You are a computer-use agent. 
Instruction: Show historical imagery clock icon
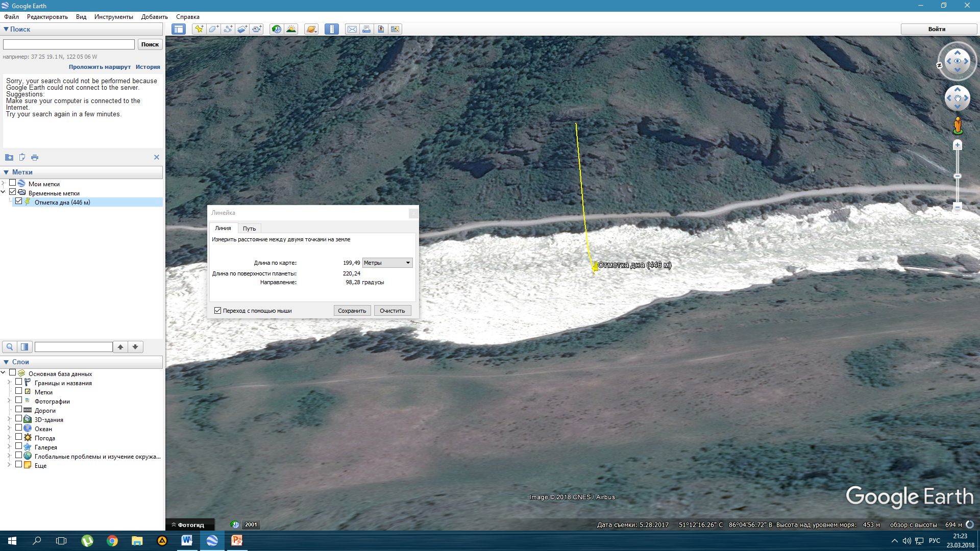point(276,29)
